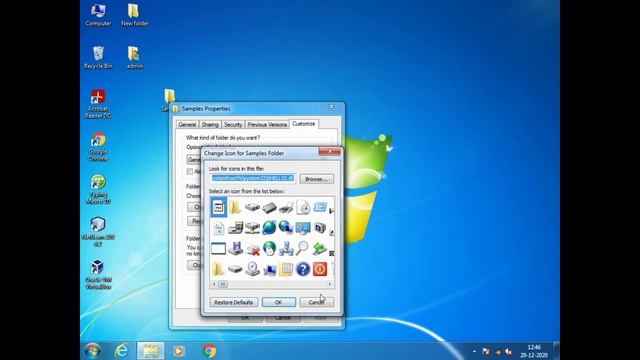Select the Recycle Bin on desktop

98,58
